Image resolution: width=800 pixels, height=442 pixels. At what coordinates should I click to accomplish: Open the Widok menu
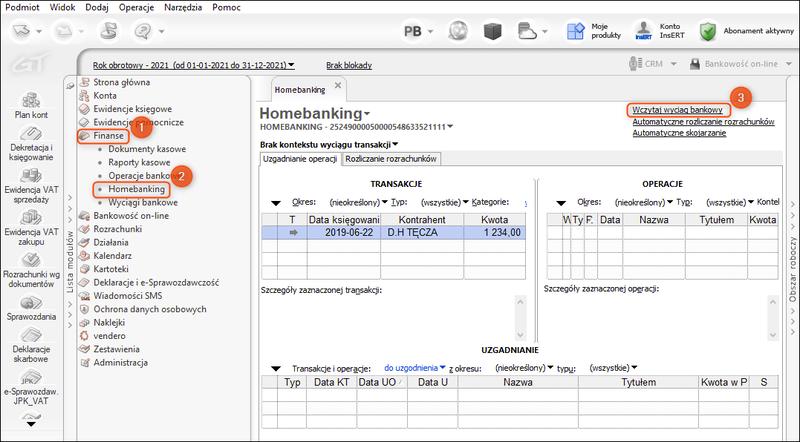62,7
